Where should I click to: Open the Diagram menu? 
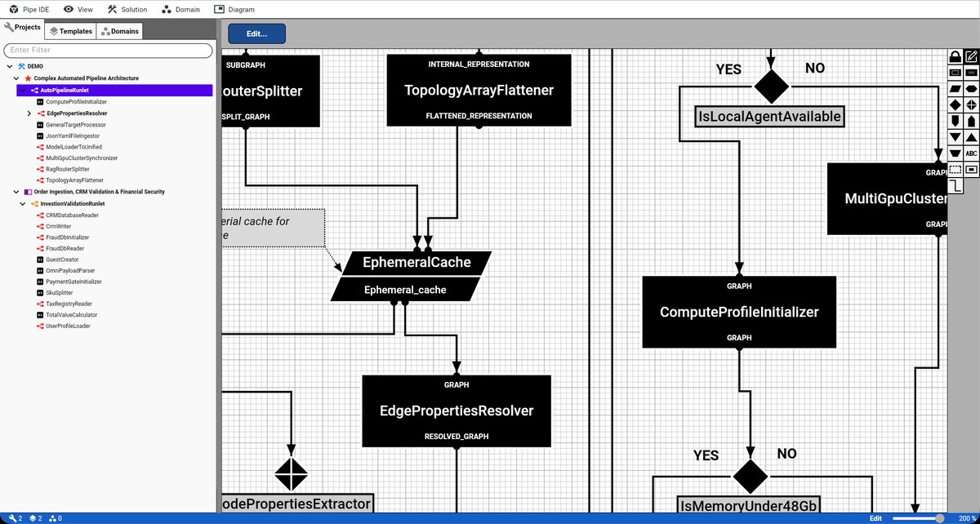coord(234,10)
